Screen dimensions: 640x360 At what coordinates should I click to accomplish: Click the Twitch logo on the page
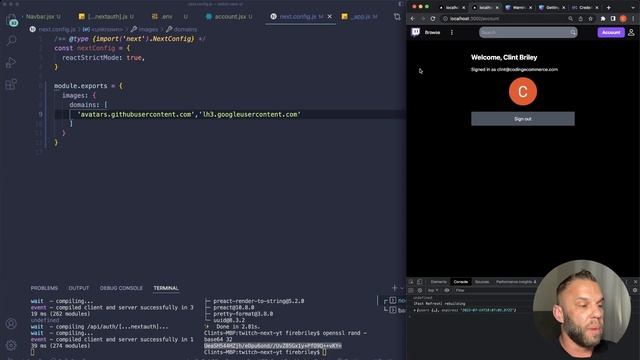(x=416, y=32)
